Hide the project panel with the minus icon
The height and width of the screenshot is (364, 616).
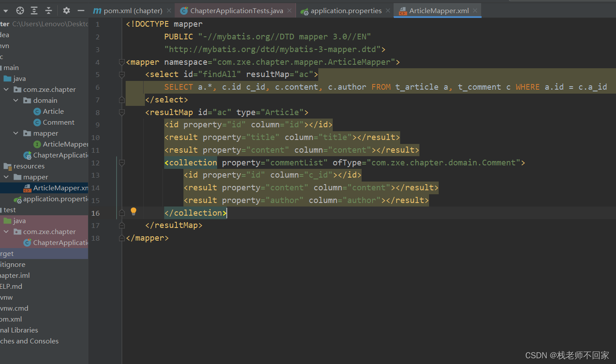point(81,10)
